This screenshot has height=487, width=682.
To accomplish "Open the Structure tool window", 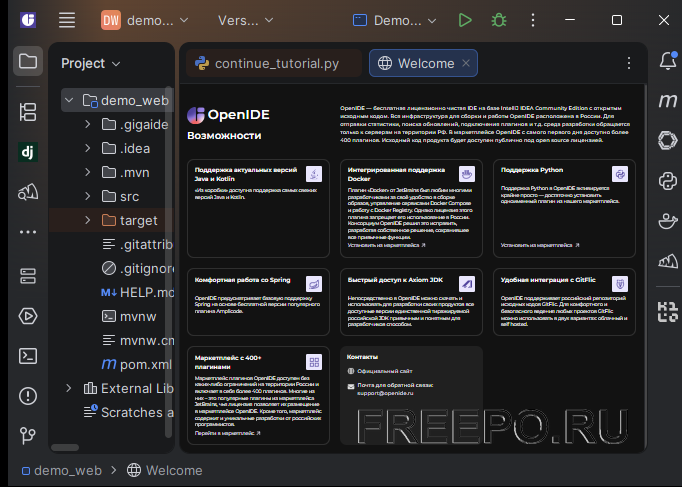I will pos(28,112).
